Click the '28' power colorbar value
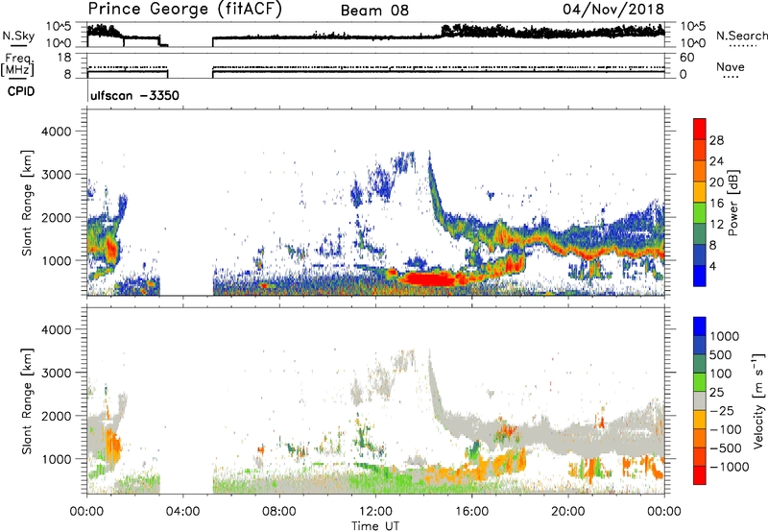This screenshot has height=532, width=768. (x=716, y=140)
